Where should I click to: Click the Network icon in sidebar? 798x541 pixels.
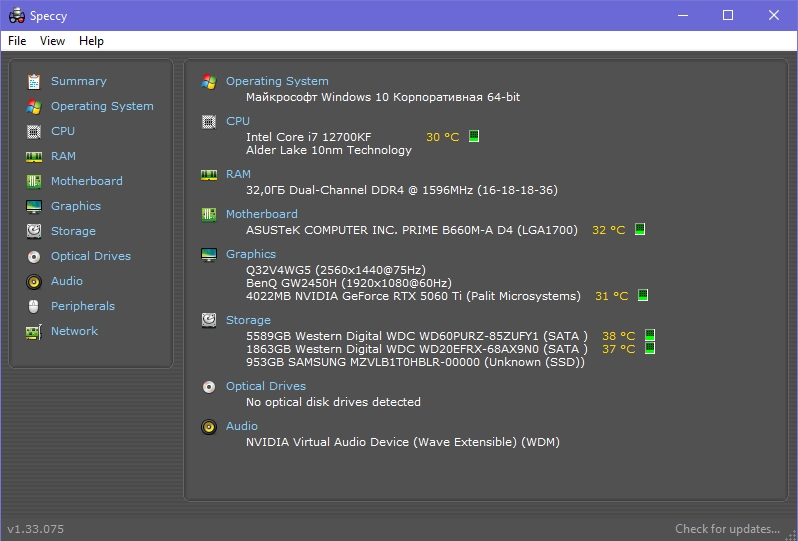pos(34,331)
